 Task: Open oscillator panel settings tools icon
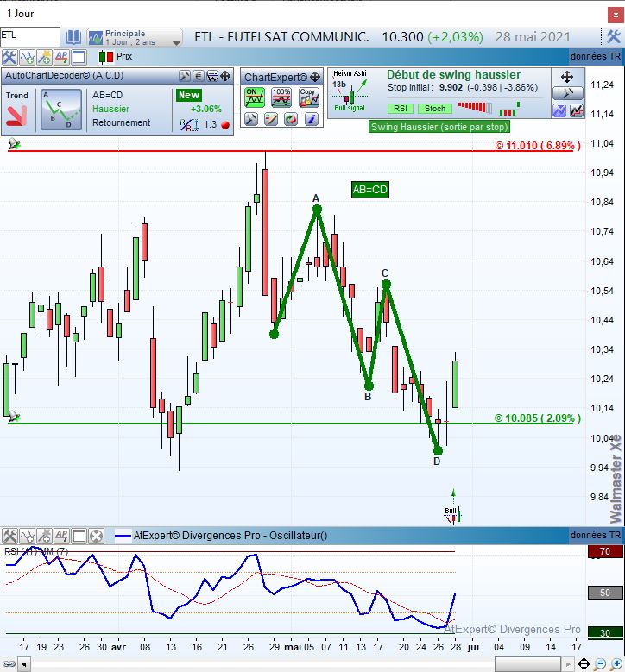tap(9, 536)
